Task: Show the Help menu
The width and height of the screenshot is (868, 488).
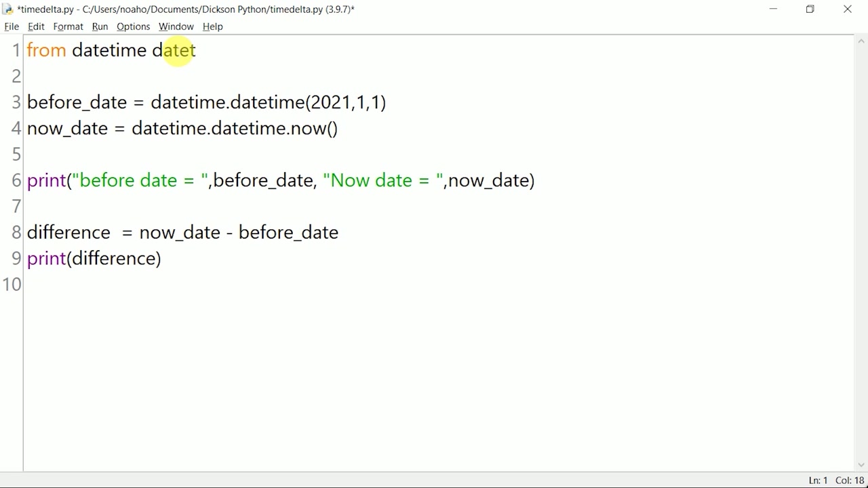Action: (x=212, y=26)
